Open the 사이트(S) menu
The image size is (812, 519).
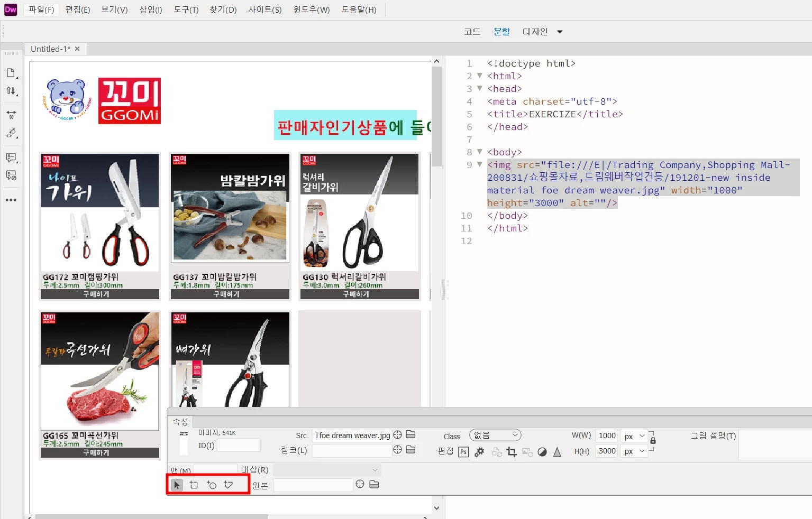click(265, 10)
